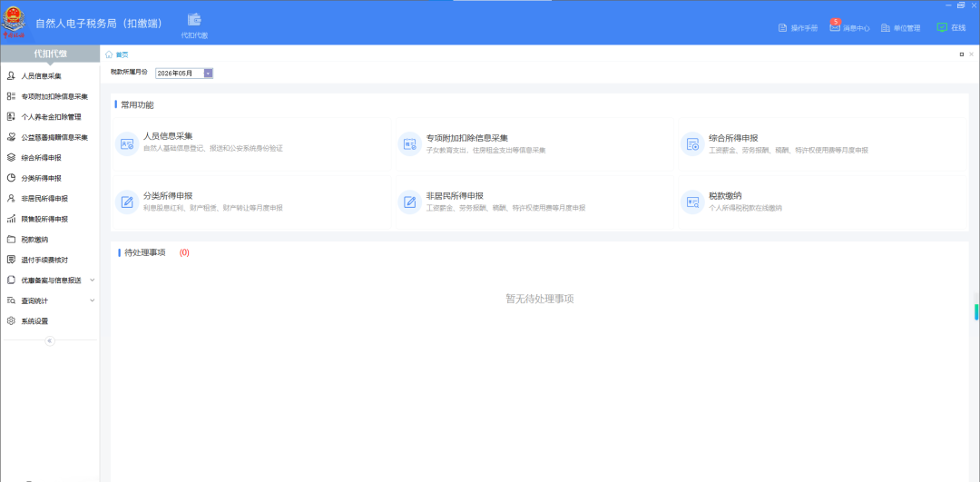Click the 限售股所得申报 sidebar chart icon

[x=11, y=219]
